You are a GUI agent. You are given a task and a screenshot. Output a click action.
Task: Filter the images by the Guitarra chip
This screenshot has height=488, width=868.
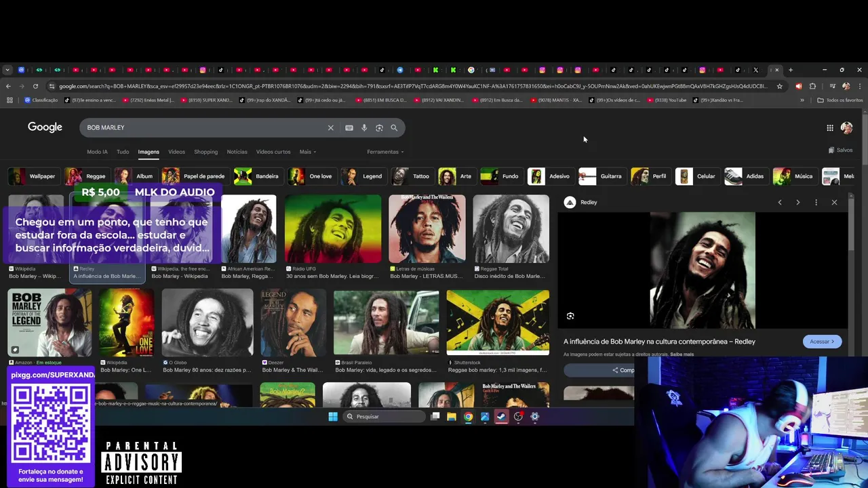[x=601, y=176]
